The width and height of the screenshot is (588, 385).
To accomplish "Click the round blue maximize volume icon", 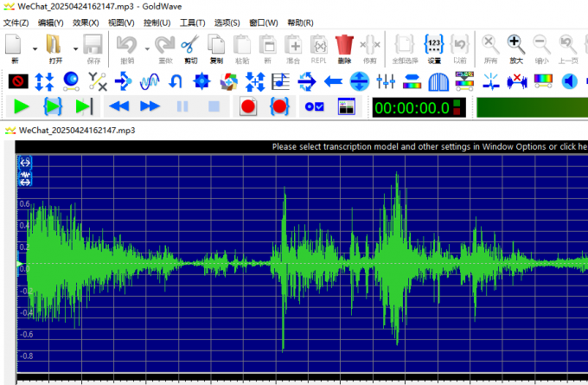I will 360,81.
